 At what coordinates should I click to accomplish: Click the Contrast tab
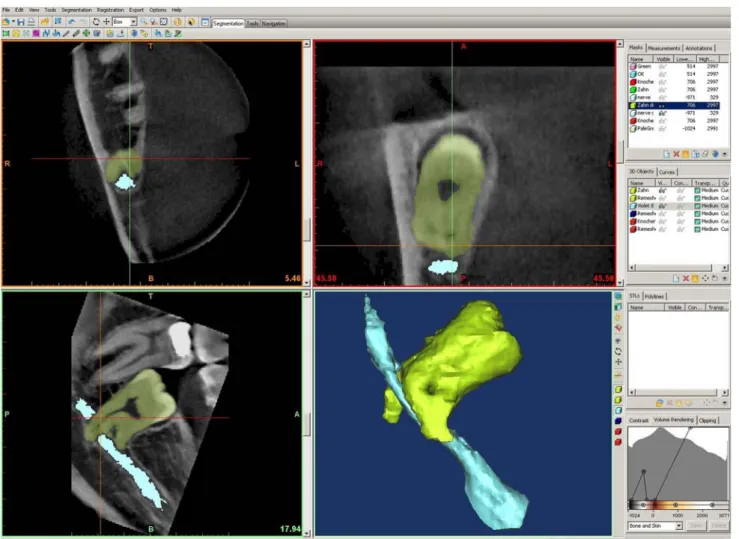[639, 420]
